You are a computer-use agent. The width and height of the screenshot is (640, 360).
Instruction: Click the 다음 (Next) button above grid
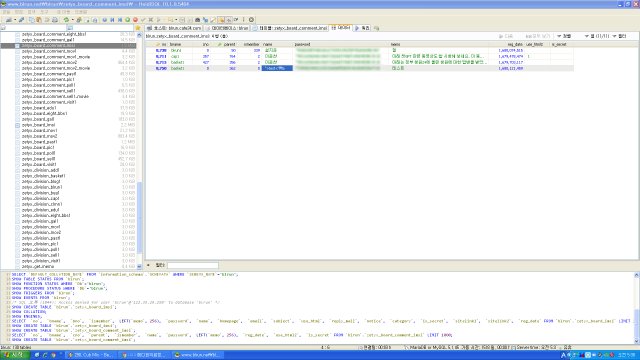(x=506, y=36)
